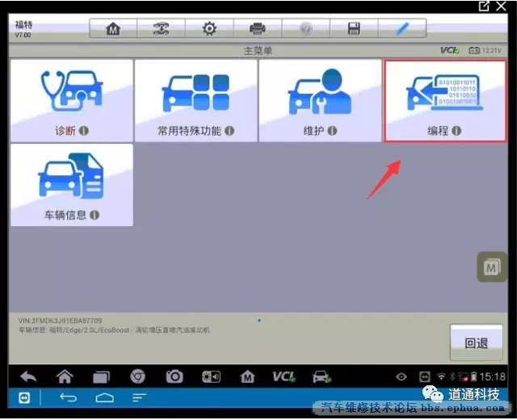517x420 pixels.
Task: Click info icon next to 维护
Action: pos(332,131)
